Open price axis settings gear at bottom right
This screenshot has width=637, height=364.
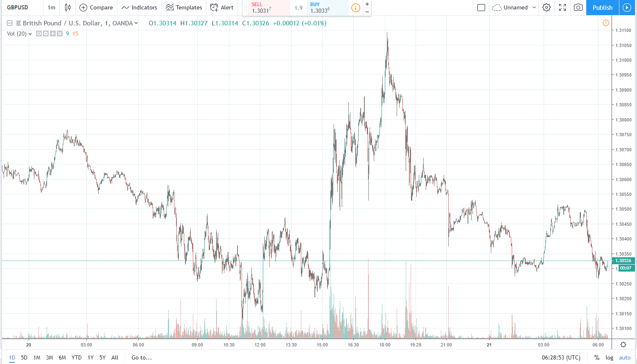point(623,344)
